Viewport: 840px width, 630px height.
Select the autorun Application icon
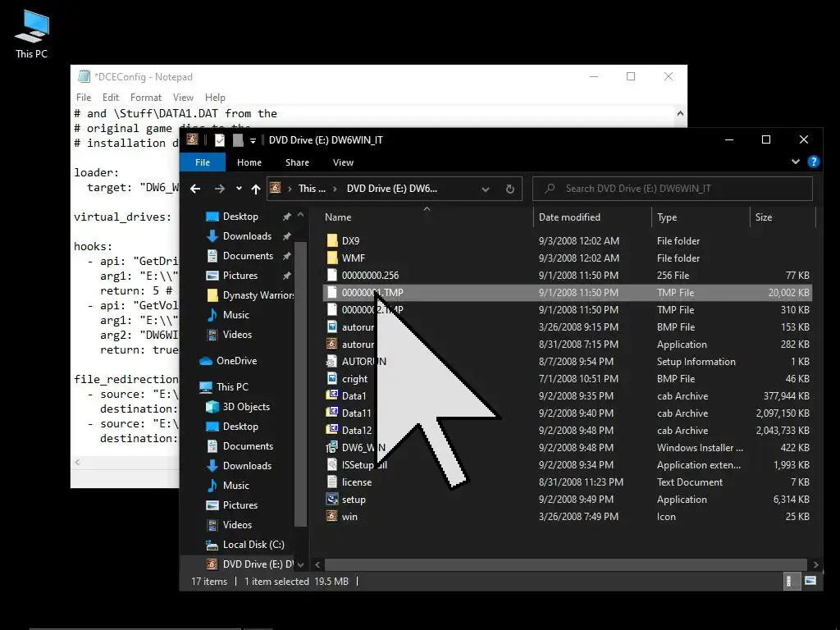pos(332,344)
